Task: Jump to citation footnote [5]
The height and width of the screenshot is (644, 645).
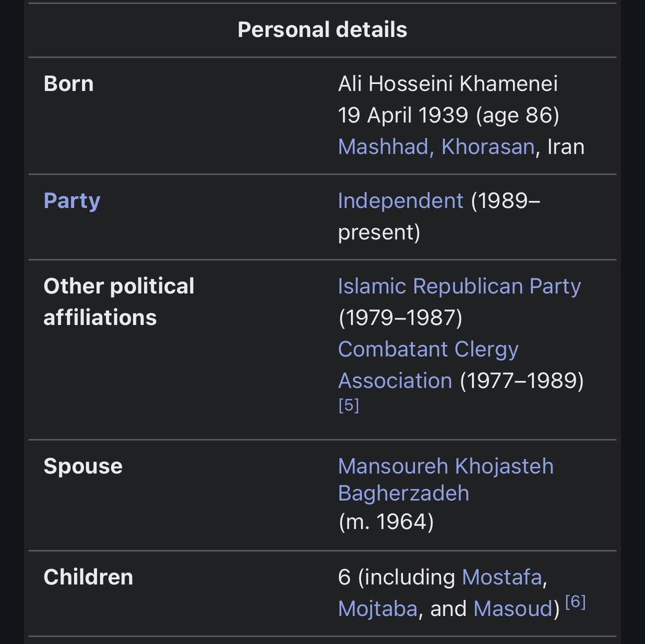Action: (348, 405)
